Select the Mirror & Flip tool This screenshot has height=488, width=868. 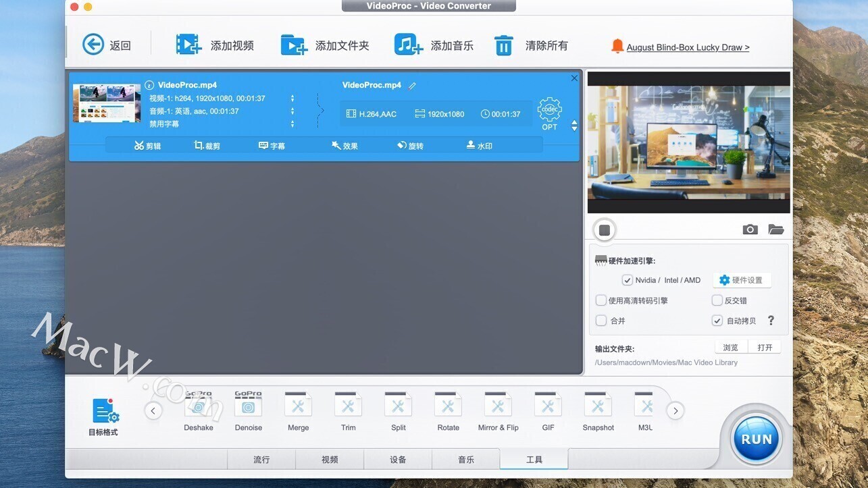498,412
